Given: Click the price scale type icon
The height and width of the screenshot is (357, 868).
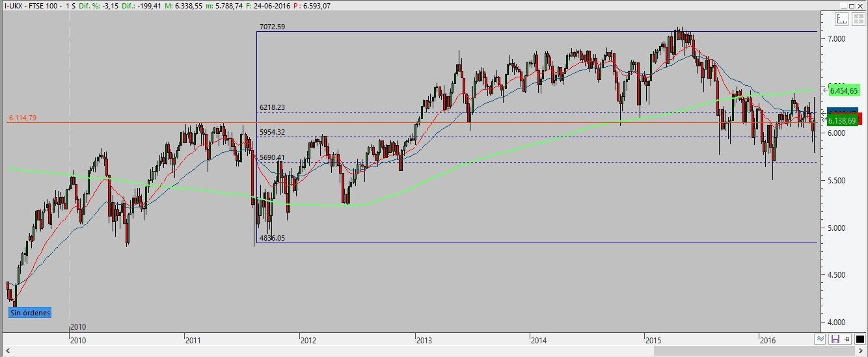Looking at the screenshot, I should tap(841, 19).
